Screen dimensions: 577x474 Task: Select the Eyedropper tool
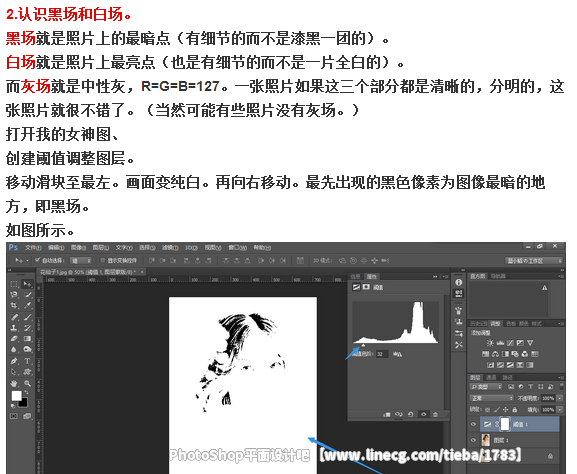click(x=27, y=305)
